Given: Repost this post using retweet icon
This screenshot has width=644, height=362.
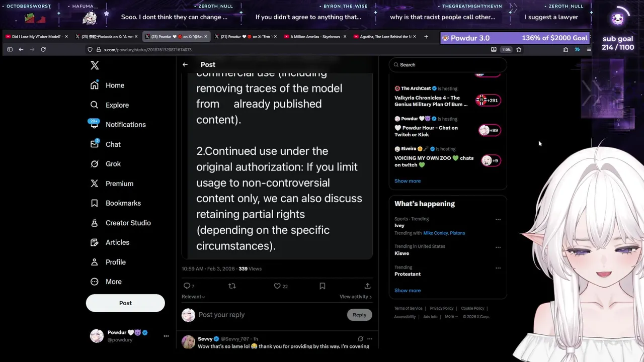Looking at the screenshot, I should pyautogui.click(x=232, y=286).
